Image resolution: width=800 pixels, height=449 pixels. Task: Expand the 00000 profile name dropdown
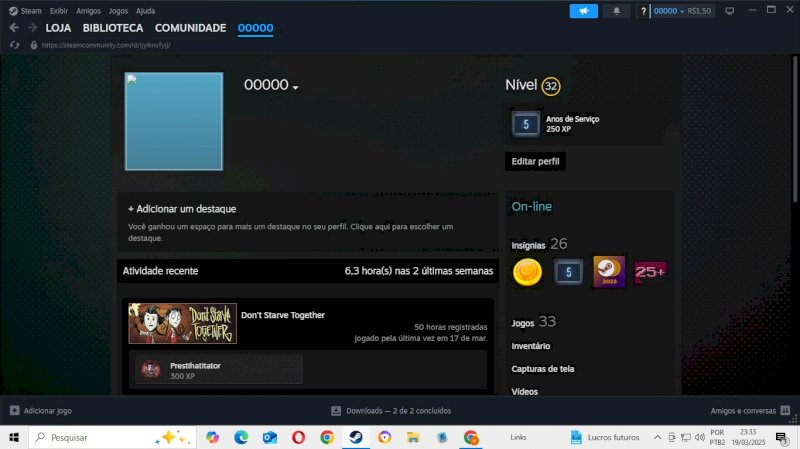(295, 87)
